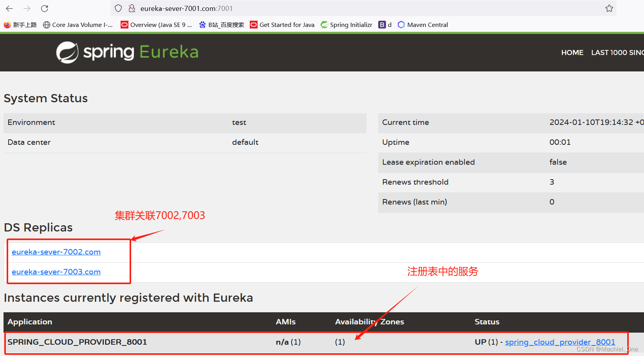Image resolution: width=644 pixels, height=356 pixels.
Task: Open the B站_百度搜索 bookmark
Action: [x=221, y=25]
